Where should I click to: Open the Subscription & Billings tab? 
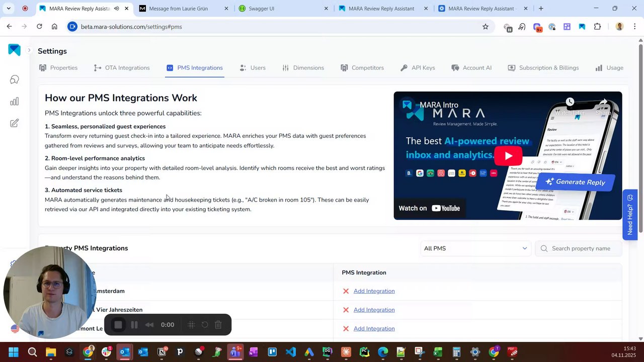(x=543, y=68)
